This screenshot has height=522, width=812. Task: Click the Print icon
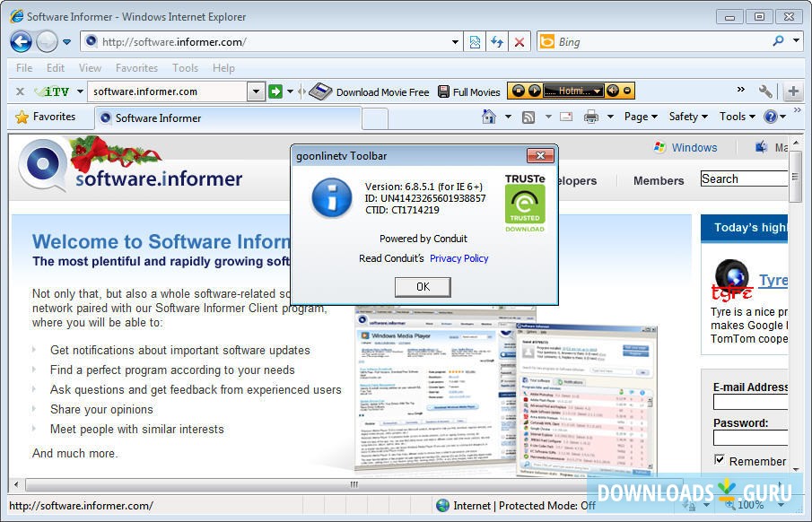tap(591, 117)
